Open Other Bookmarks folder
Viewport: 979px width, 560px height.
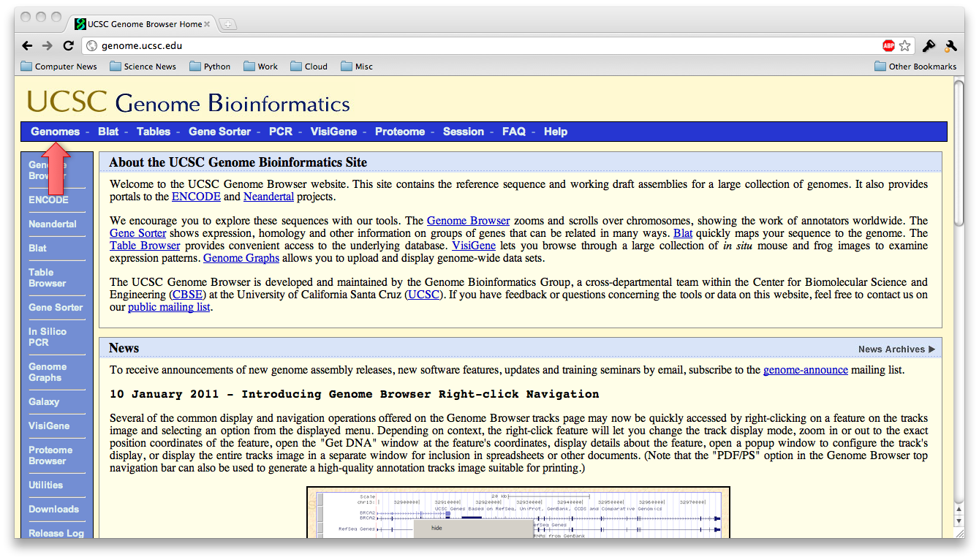pos(915,67)
